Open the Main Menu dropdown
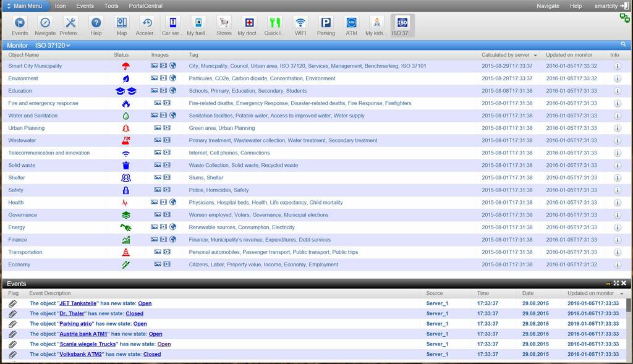This screenshot has height=364, width=633. coord(25,6)
